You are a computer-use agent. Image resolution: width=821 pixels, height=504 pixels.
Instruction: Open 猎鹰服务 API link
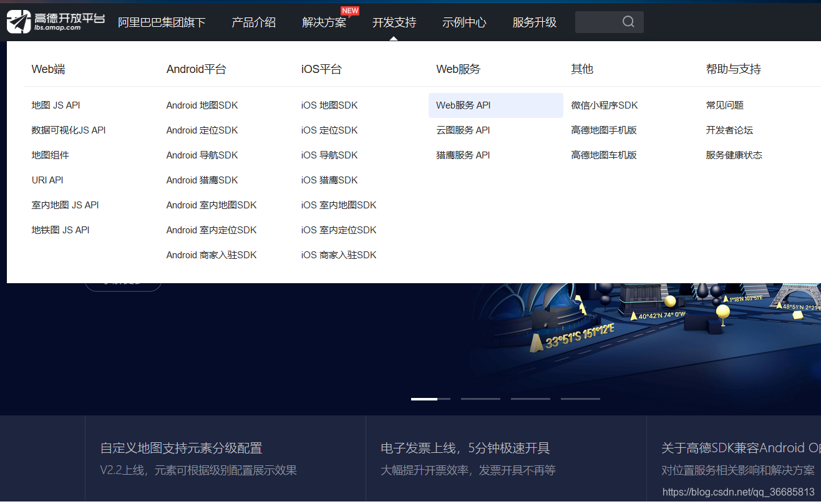click(463, 155)
